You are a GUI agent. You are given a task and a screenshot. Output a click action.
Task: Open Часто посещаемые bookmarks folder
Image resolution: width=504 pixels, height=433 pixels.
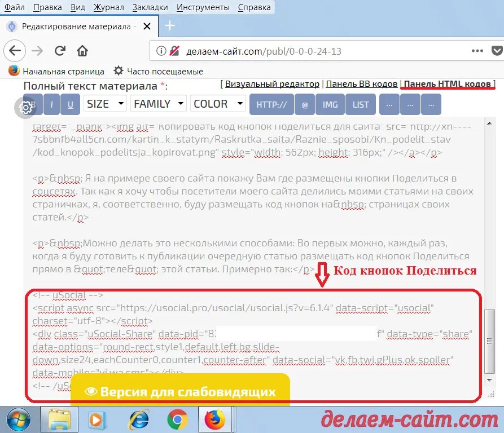click(x=159, y=71)
